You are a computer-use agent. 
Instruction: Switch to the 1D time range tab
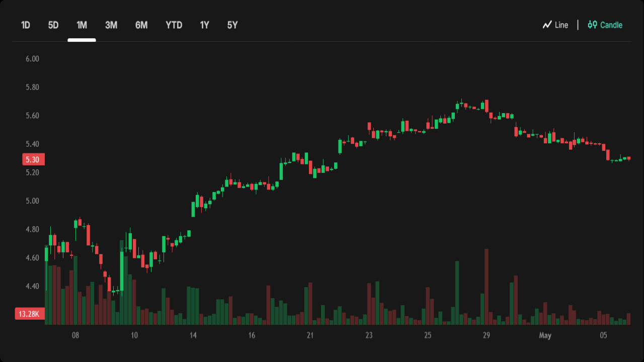(x=26, y=25)
